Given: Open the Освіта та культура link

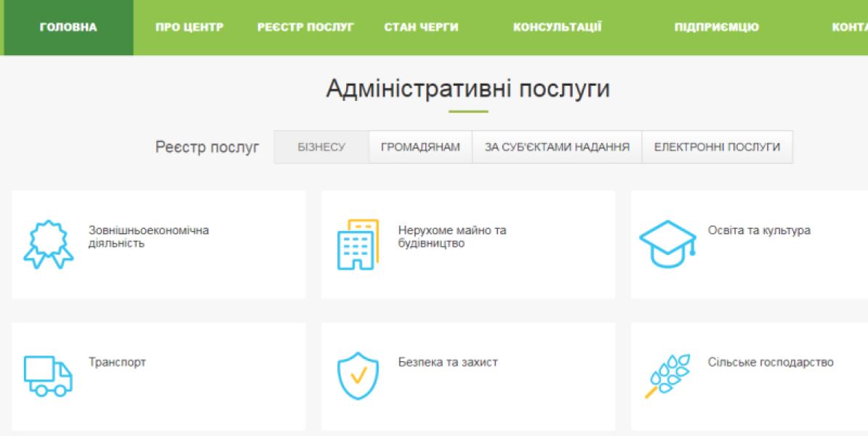Looking at the screenshot, I should [760, 231].
